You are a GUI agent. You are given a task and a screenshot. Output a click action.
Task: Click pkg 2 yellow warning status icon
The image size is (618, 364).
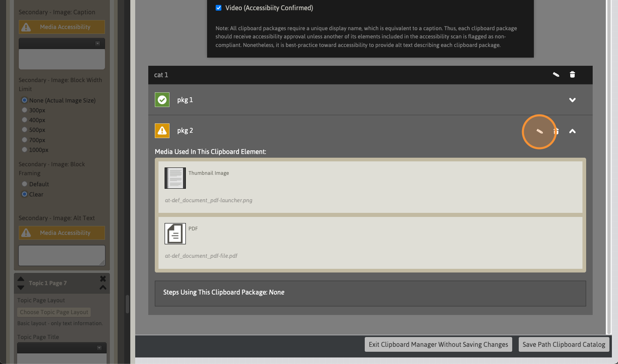(162, 131)
